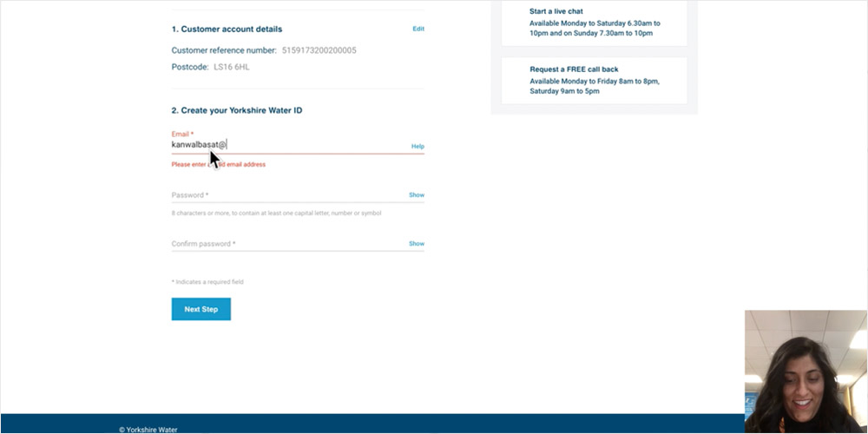Toggle Show for Confirm password field
The width and height of the screenshot is (868, 434).
[417, 244]
